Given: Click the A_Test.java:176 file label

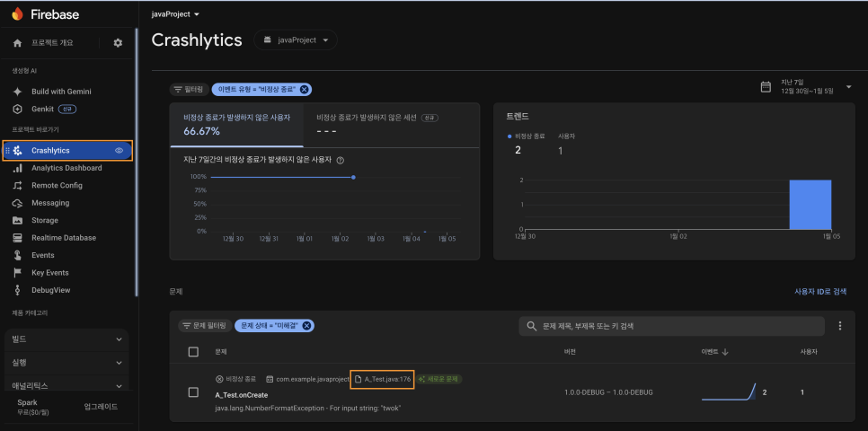Looking at the screenshot, I should [383, 379].
